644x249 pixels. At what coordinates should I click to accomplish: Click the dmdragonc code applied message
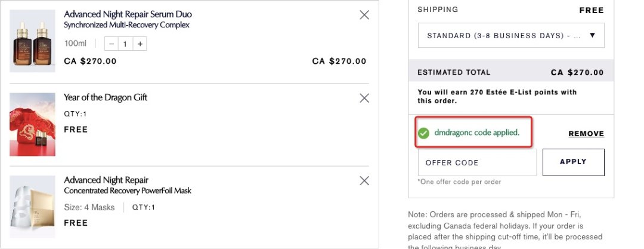pyautogui.click(x=476, y=133)
